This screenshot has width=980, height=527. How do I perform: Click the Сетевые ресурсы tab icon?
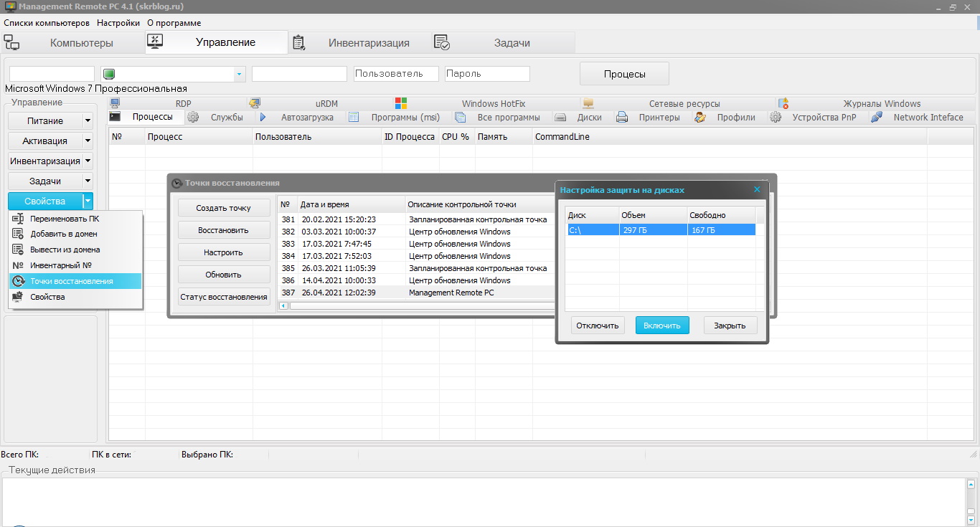pos(588,103)
